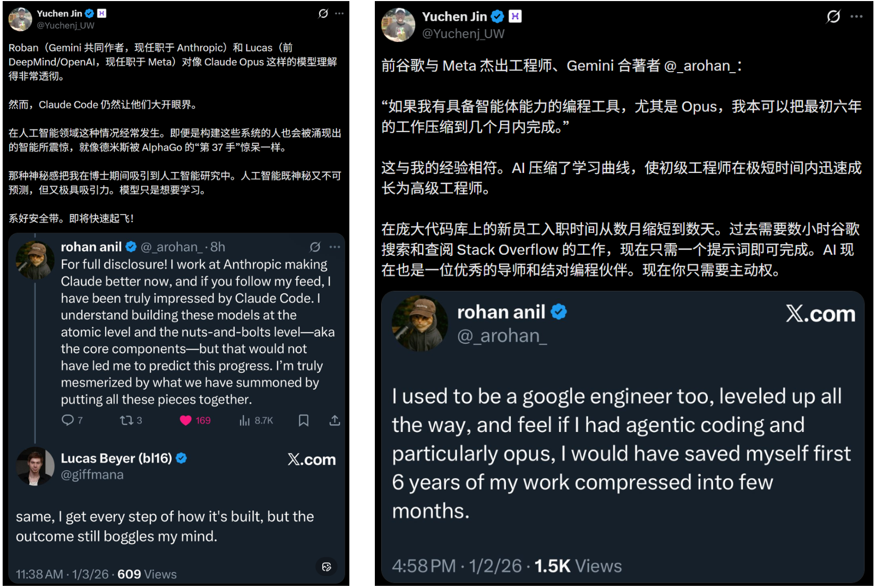Bookmark rohan anil's tweet
875x588 pixels.
point(304,420)
